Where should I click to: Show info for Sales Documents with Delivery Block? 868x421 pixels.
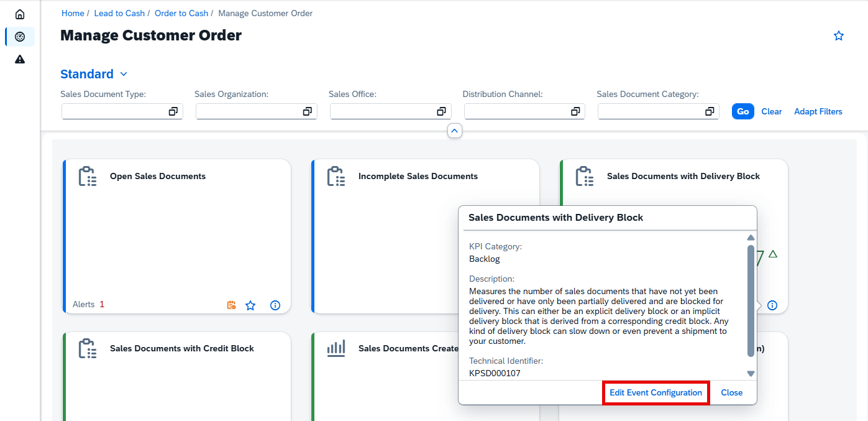tap(772, 305)
